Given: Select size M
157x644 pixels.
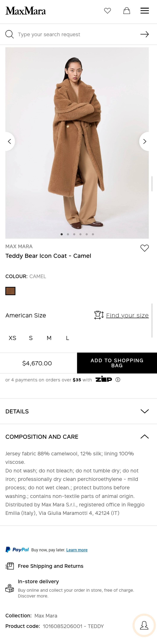Looking at the screenshot, I should (x=49, y=338).
